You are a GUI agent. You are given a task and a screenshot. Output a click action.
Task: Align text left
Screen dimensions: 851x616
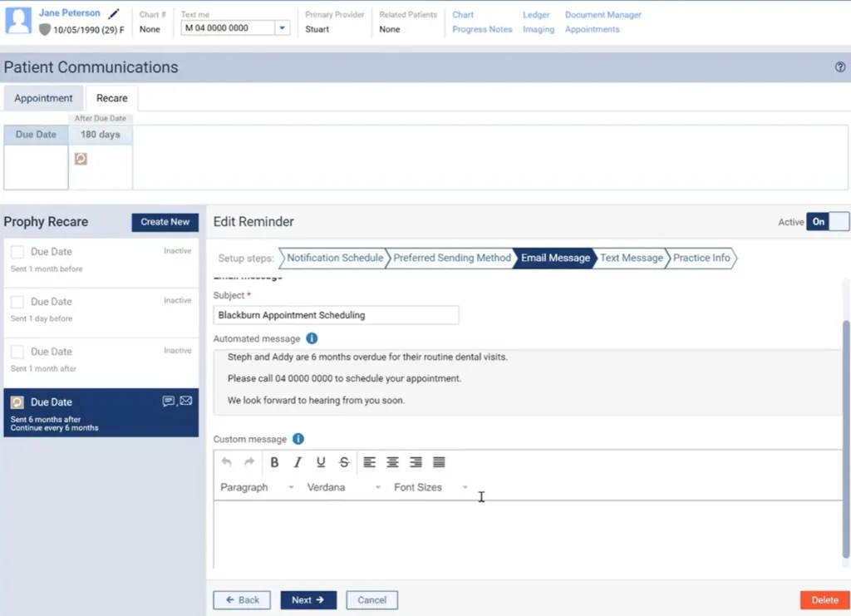(x=370, y=462)
